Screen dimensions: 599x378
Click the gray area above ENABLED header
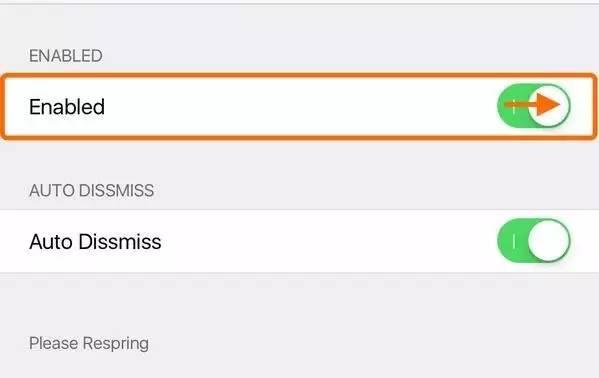click(299, 25)
